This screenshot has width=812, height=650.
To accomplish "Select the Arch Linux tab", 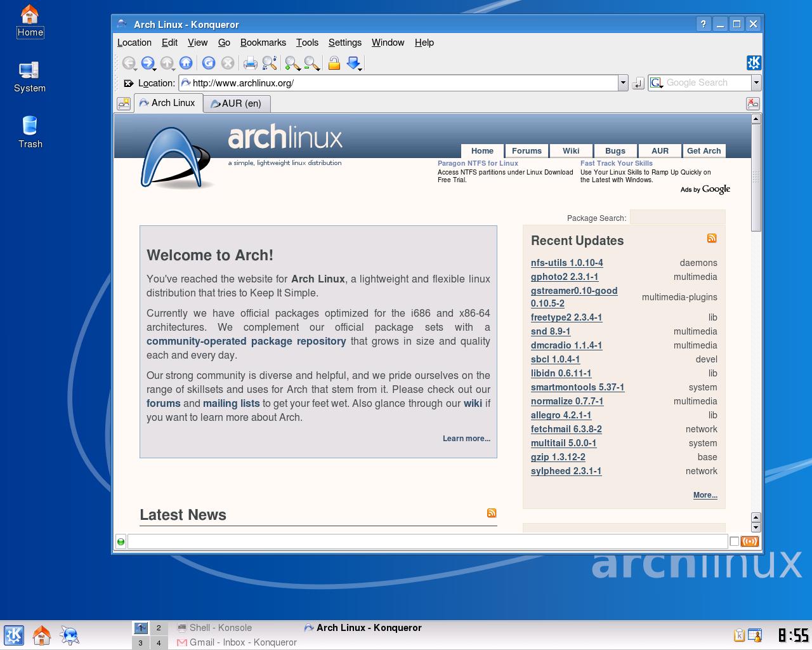I will click(x=168, y=103).
